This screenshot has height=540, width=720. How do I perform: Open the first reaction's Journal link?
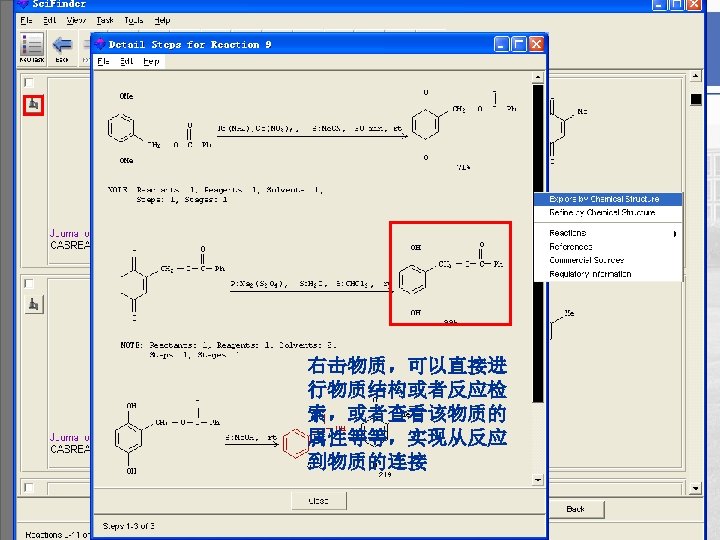click(69, 233)
